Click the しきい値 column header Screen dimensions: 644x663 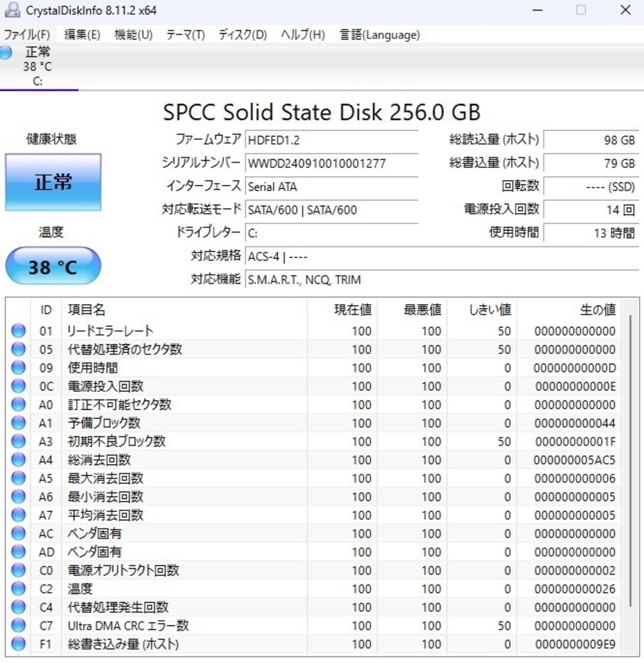point(482,310)
